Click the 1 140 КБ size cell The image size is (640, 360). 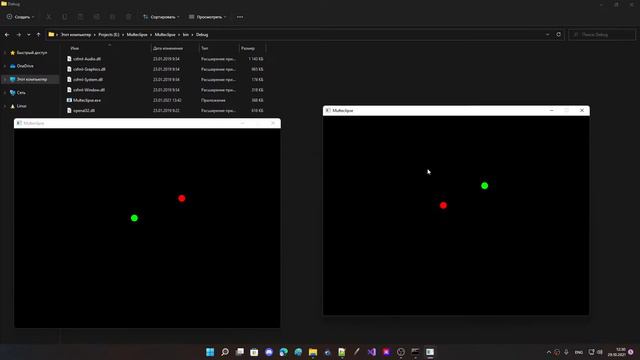point(256,59)
